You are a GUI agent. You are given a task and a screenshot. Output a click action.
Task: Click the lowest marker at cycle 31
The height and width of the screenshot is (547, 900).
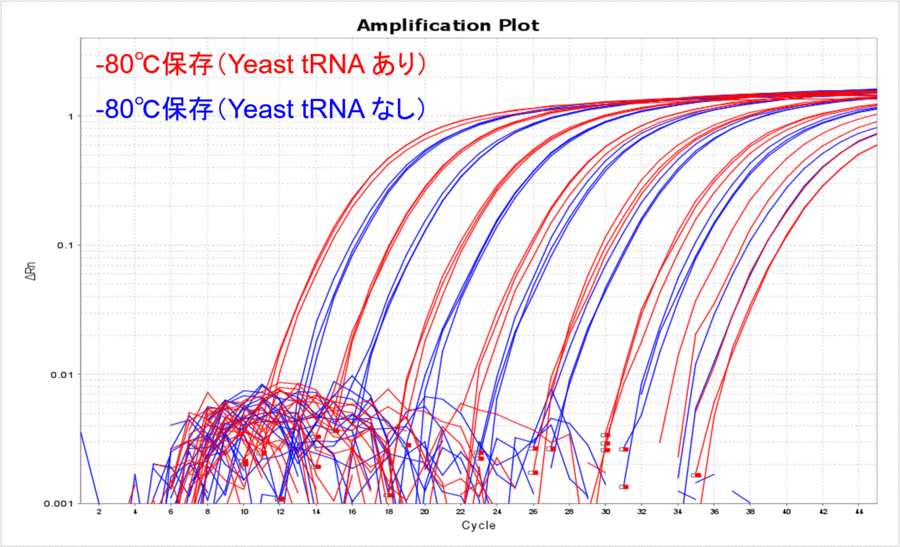624,487
